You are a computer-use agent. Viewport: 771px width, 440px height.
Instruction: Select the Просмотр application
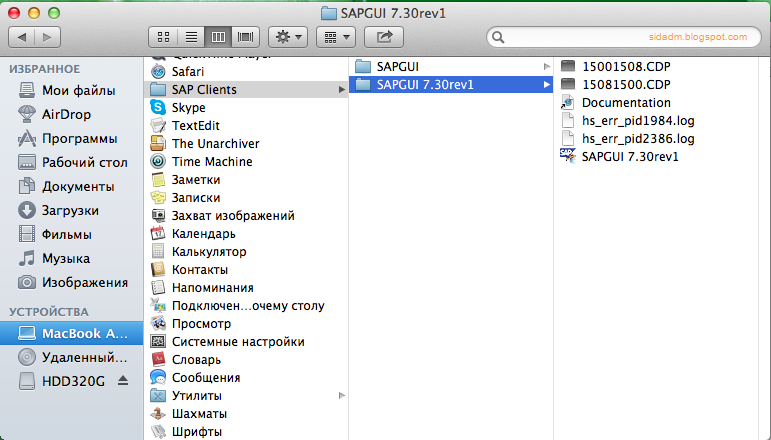(246, 324)
